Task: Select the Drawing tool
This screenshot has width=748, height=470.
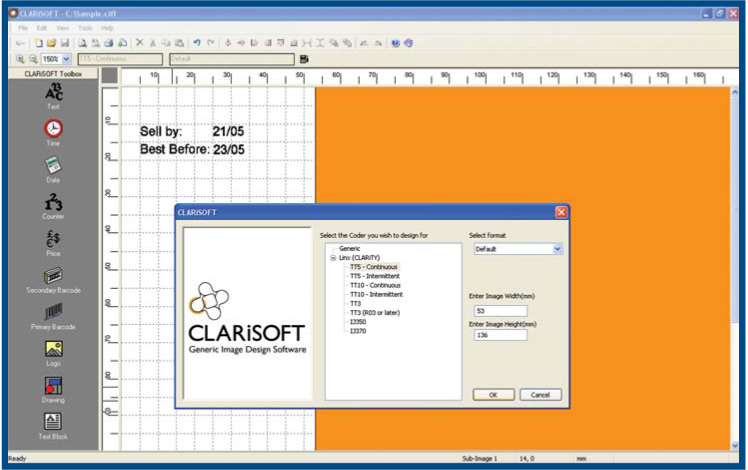Action: click(53, 390)
